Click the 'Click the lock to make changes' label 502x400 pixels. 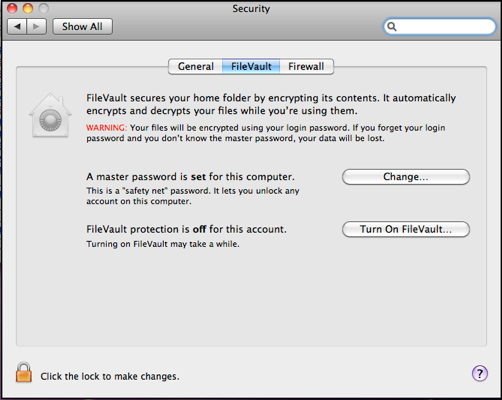click(110, 376)
